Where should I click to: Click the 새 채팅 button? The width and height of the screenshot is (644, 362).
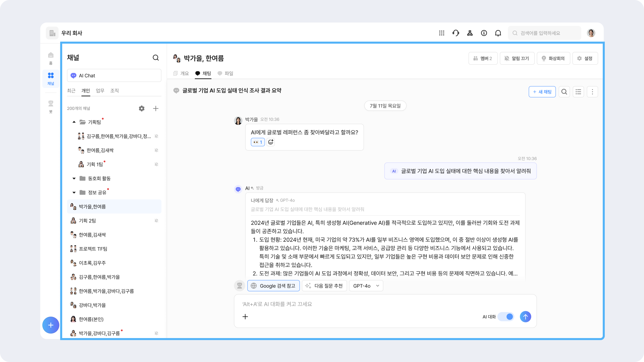point(542,92)
